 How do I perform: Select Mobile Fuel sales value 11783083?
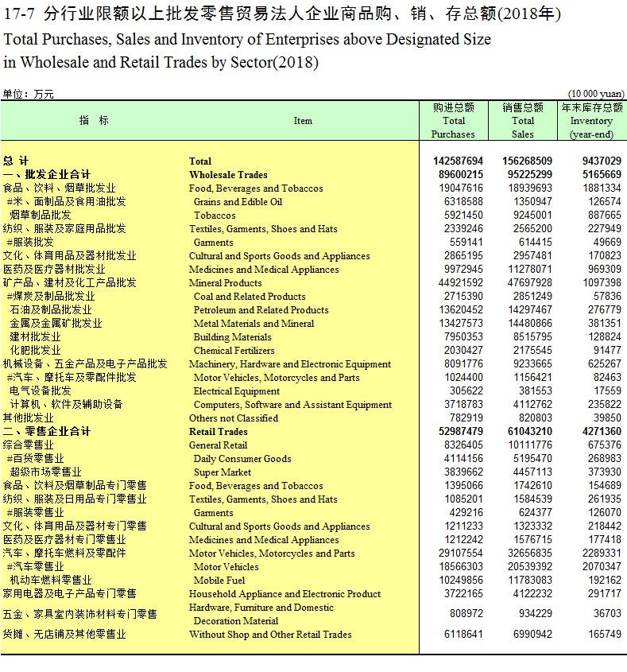pos(530,581)
